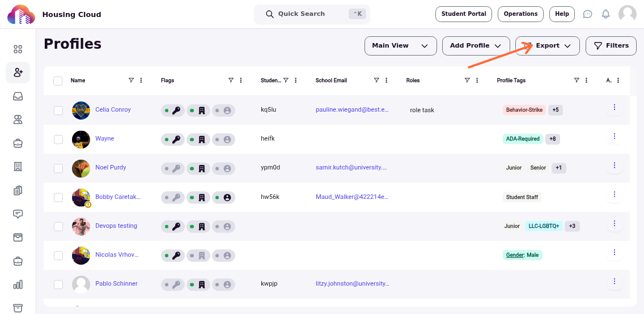Open the dashboard grid icon in sidebar

click(x=18, y=49)
